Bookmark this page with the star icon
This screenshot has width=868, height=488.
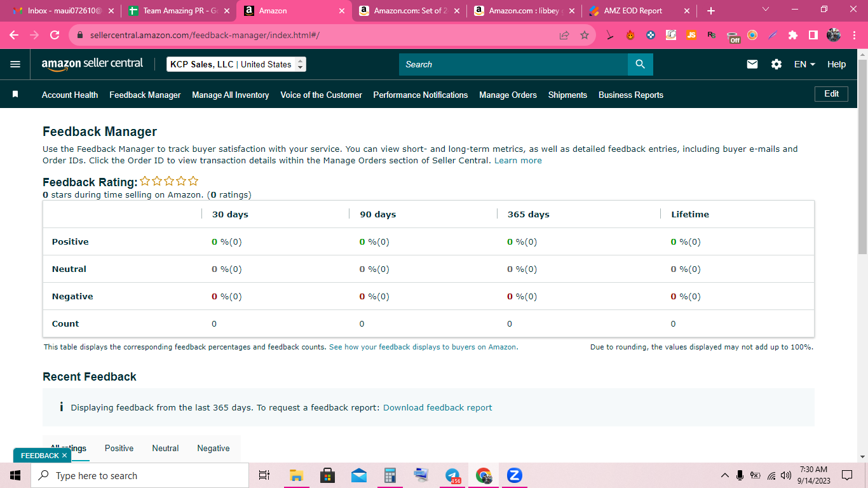(585, 35)
